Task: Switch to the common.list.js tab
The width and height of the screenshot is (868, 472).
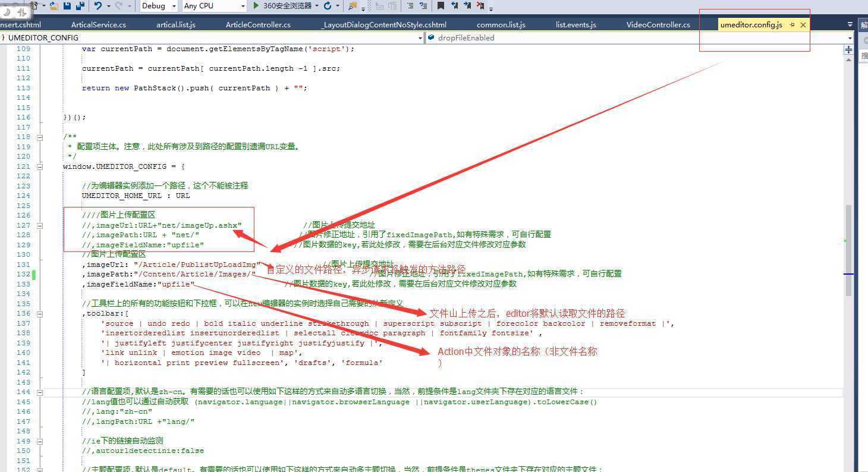Action: click(501, 24)
